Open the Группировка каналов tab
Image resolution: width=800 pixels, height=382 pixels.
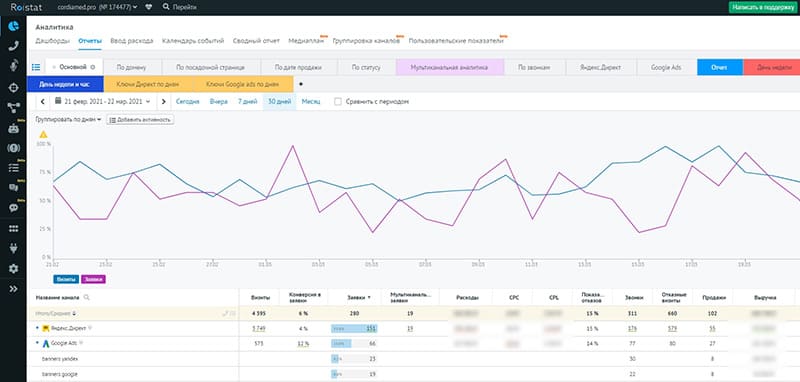pos(366,41)
